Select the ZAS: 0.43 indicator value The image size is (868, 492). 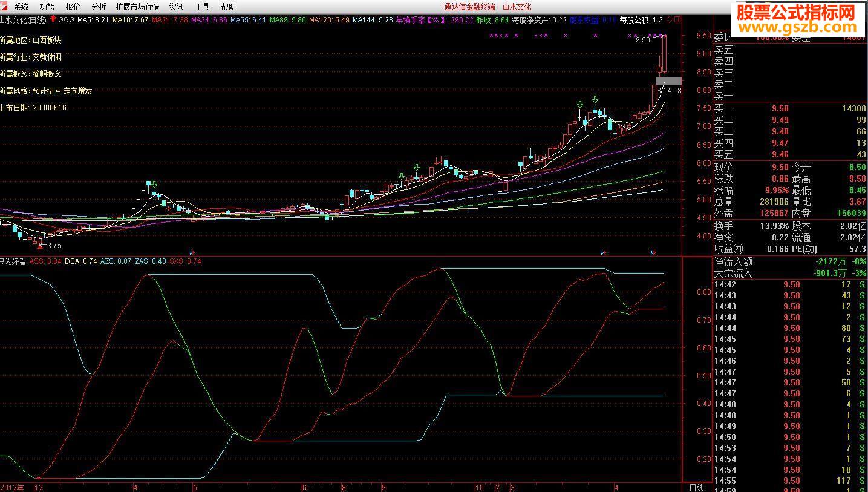151,261
